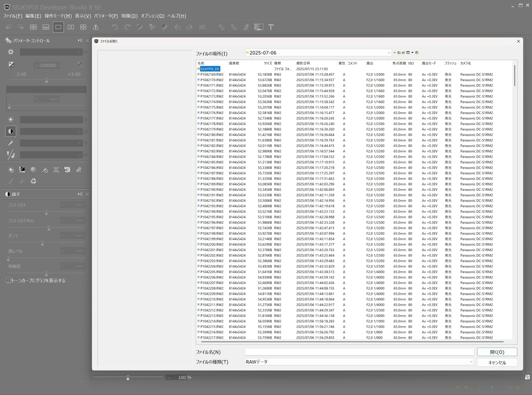
Task: Click the create new folder icon in dialog
Action: pos(404,52)
